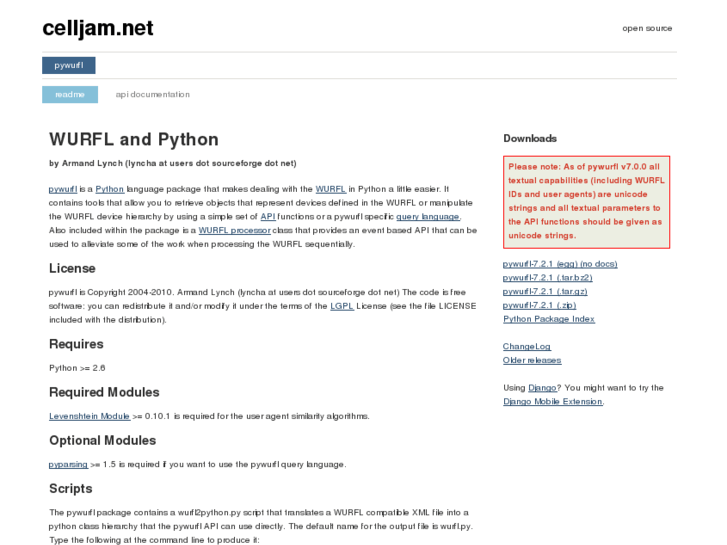This screenshot has height=545, width=727.
Task: Select the pywurfl tab
Action: [69, 66]
